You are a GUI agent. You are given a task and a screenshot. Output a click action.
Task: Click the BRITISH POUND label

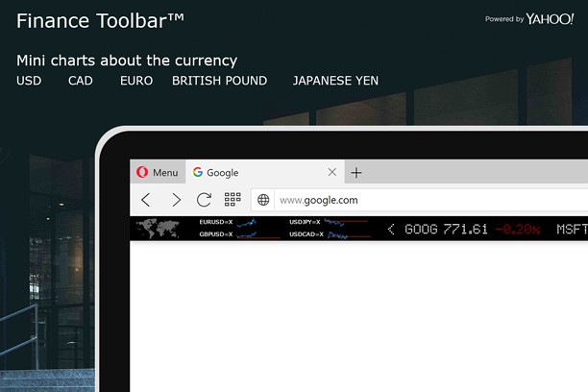point(219,81)
